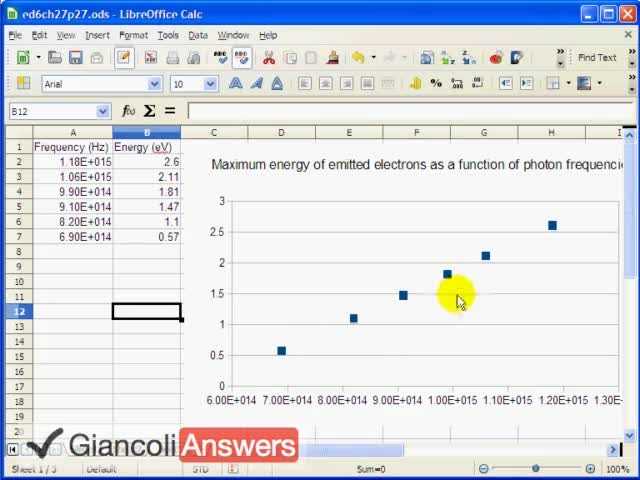Viewport: 640px width, 480px height.
Task: Click the formula input line
Action: [410, 111]
